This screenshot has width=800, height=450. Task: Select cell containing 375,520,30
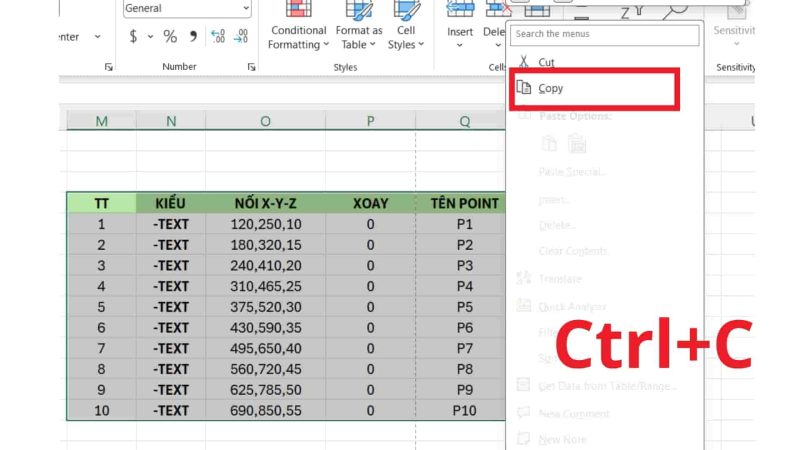point(265,307)
